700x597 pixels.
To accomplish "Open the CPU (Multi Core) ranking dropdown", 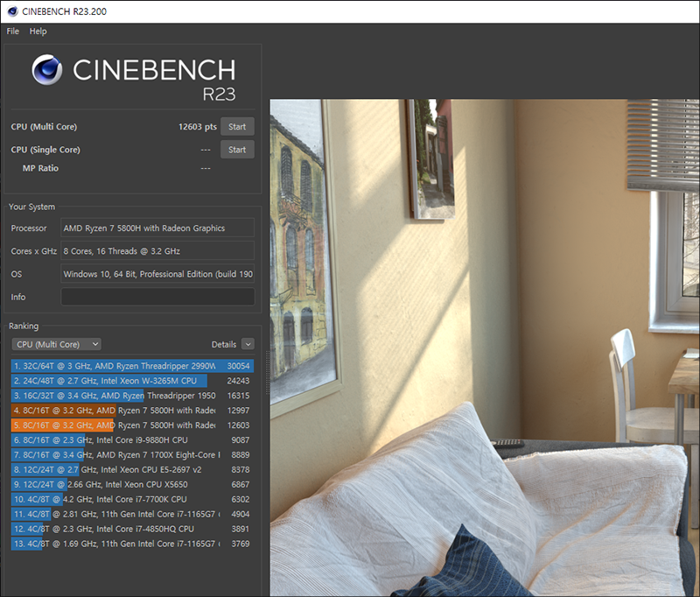I will click(57, 344).
